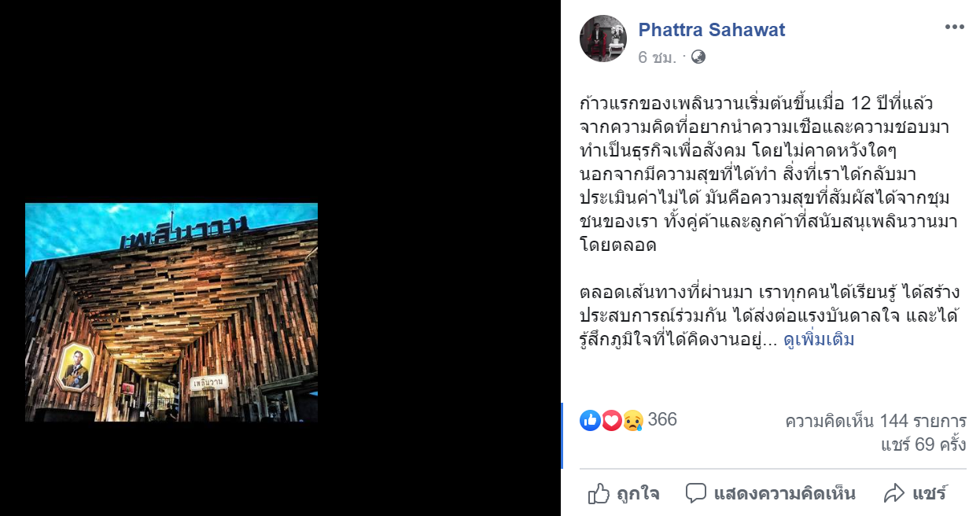Screen dimensions: 980x516
Task: Open the Phattra Sahawat profile name link
Action: pos(712,30)
